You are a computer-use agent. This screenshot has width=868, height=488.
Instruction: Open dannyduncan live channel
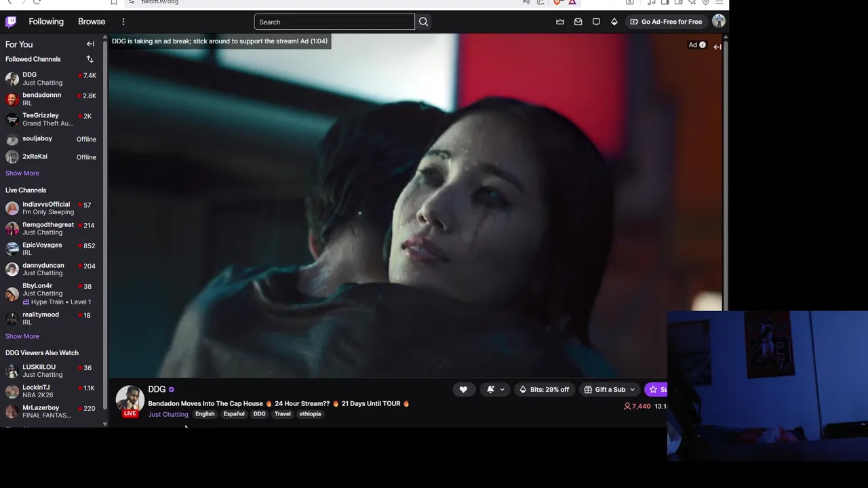[51, 269]
